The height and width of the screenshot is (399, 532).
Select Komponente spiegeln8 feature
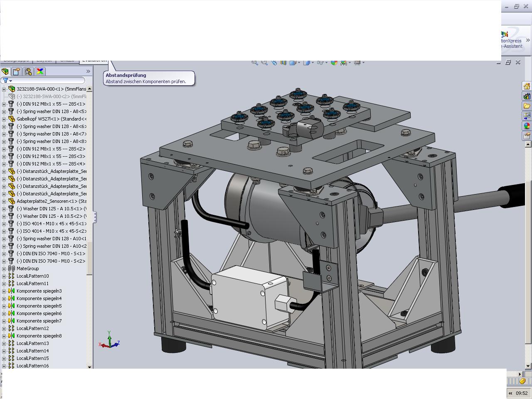[x=39, y=336]
